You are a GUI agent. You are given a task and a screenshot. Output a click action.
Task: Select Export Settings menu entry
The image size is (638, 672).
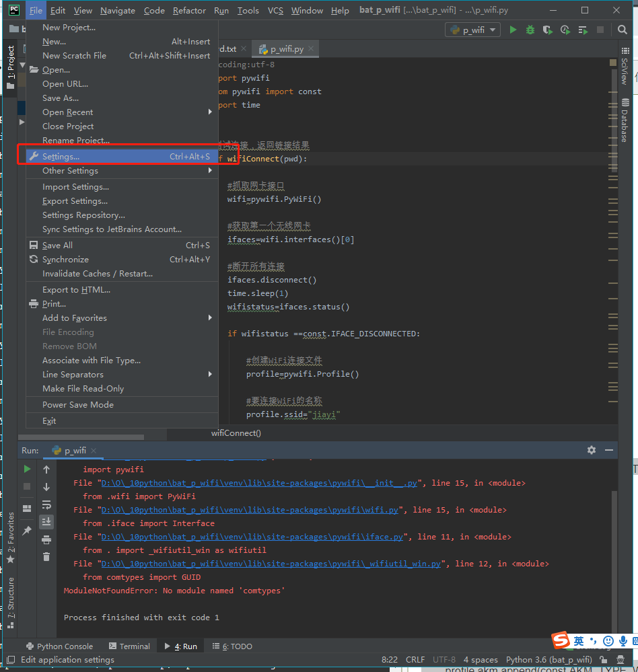122,201
